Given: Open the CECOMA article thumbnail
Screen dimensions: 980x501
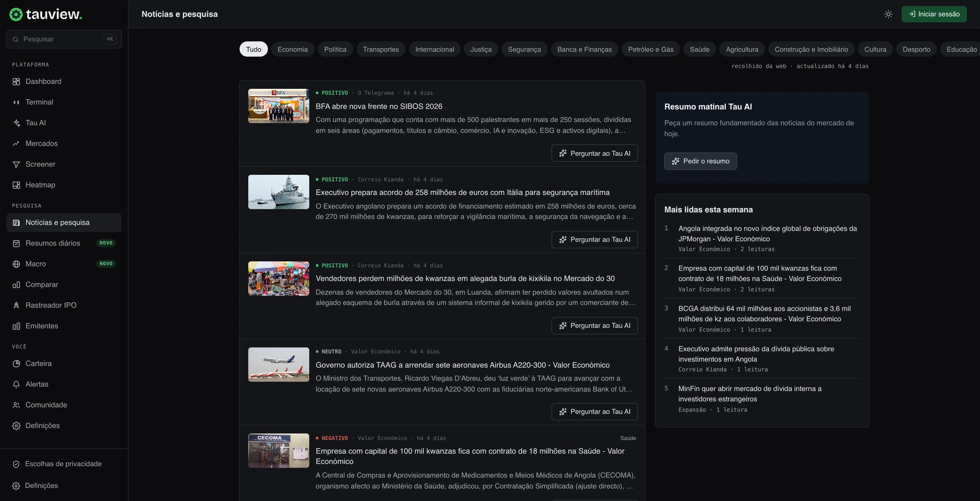Looking at the screenshot, I should click(279, 451).
